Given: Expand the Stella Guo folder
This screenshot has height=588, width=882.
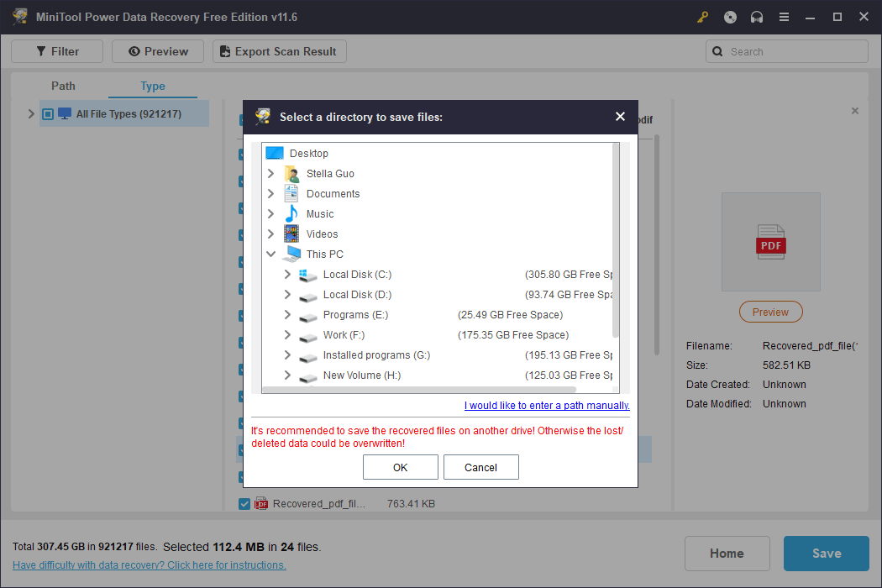Looking at the screenshot, I should [270, 173].
